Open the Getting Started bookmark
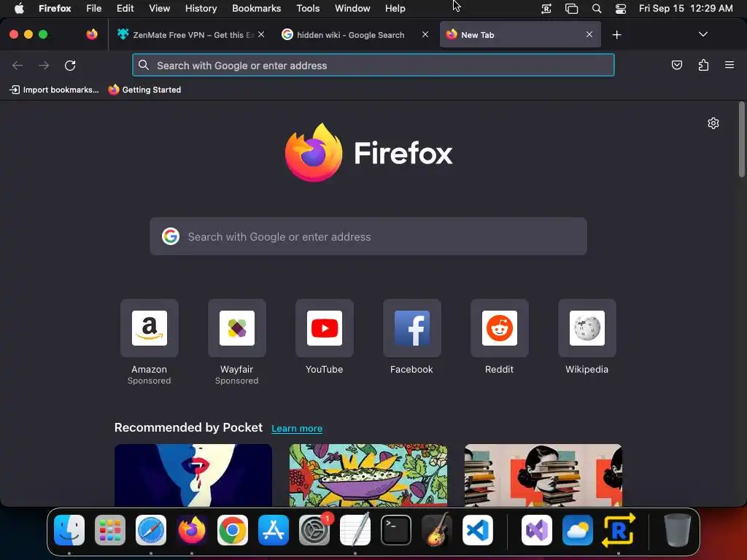The image size is (747, 560). [144, 90]
